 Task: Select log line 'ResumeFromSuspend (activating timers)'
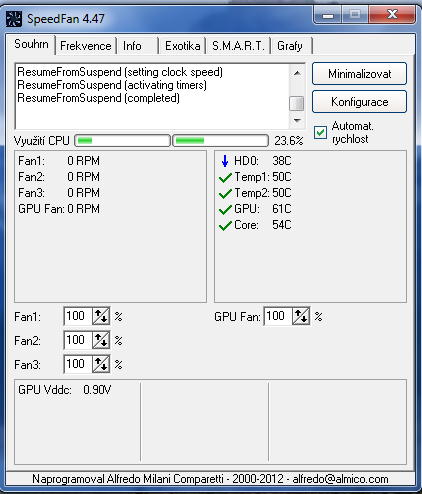pyautogui.click(x=112, y=85)
